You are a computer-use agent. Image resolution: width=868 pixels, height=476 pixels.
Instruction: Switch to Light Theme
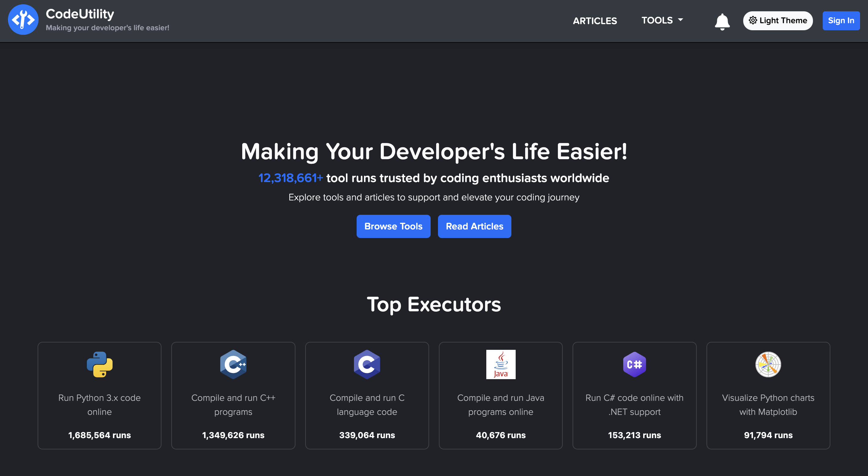tap(778, 20)
